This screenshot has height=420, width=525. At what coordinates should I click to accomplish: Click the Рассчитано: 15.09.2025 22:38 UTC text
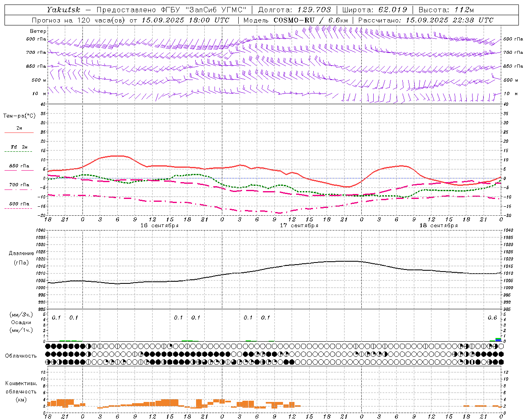426,20
